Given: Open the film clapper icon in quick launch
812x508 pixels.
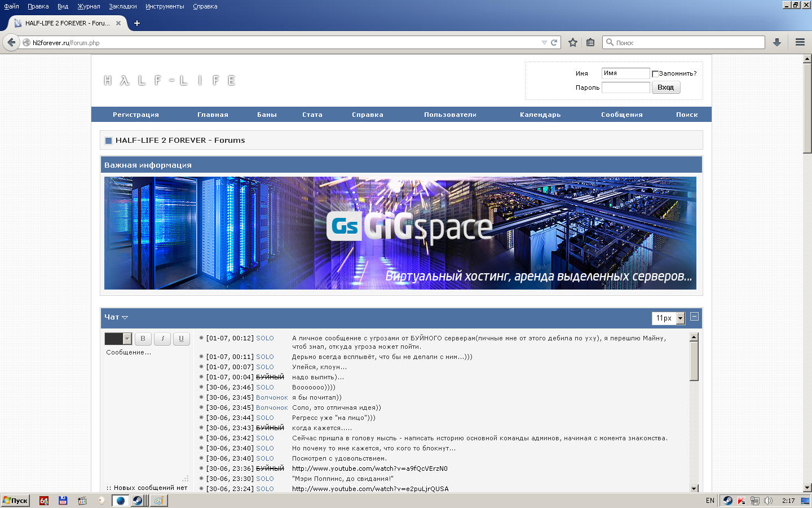Looking at the screenshot, I should coord(82,501).
